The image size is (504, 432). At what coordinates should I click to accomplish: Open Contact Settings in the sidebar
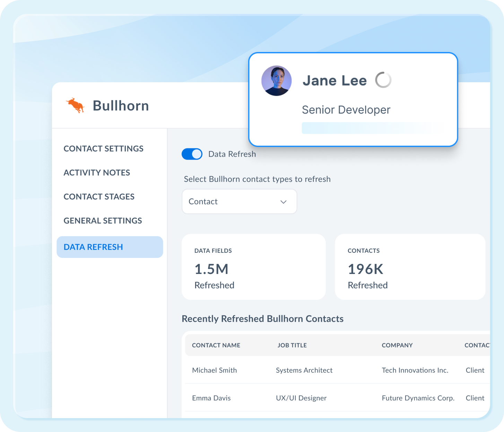coord(103,148)
